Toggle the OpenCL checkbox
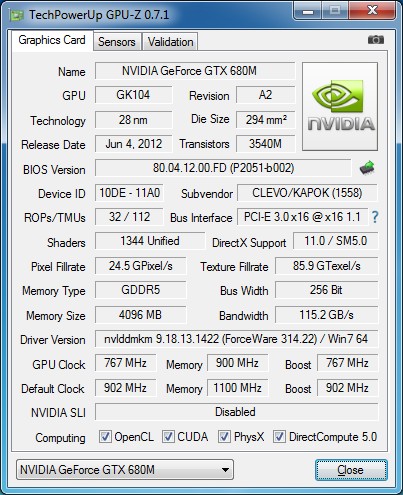This screenshot has height=495, width=403. [x=105, y=437]
